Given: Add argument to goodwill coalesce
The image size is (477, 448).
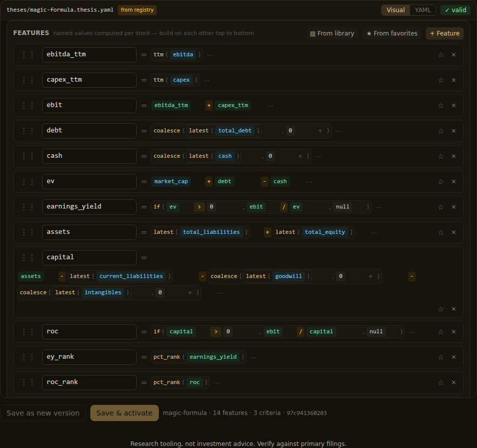Looking at the screenshot, I should click(x=370, y=277).
